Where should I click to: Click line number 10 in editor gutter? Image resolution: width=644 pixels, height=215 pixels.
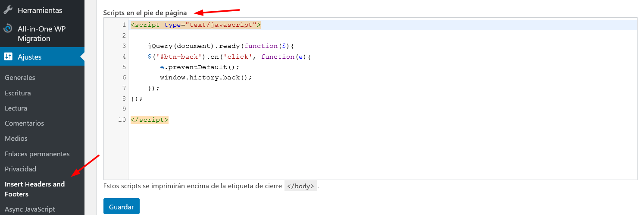point(122,120)
